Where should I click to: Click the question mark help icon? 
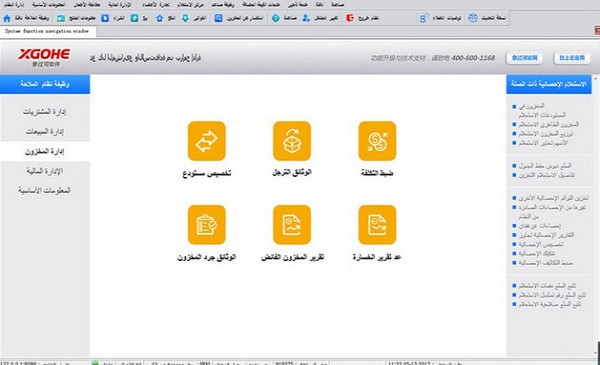[x=276, y=18]
